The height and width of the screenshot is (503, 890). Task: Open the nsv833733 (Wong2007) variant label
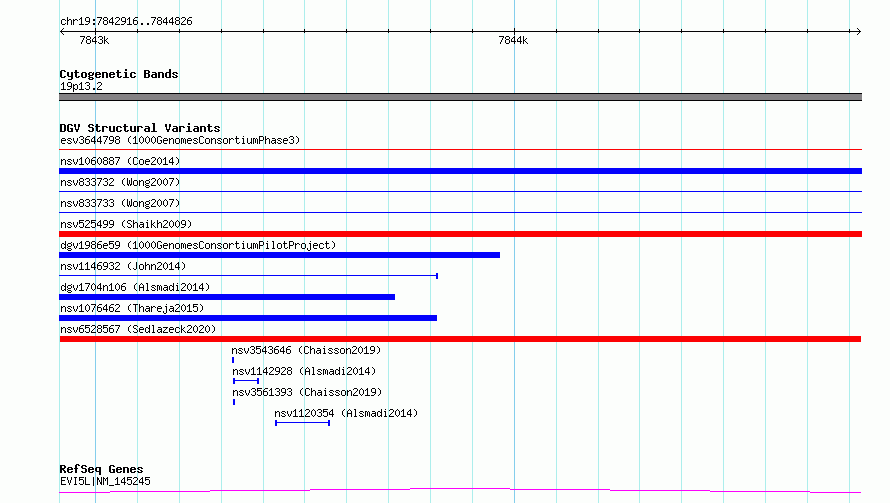click(x=120, y=203)
